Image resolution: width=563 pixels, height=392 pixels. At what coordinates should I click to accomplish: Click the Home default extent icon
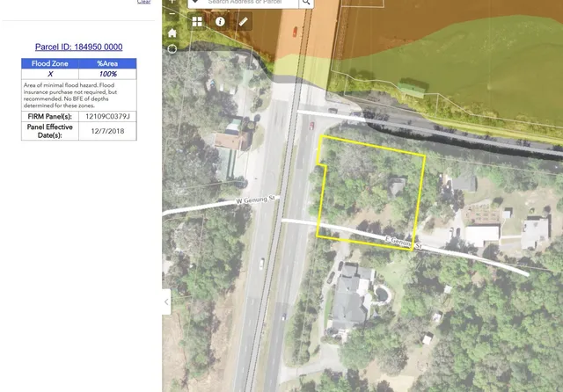tap(172, 33)
